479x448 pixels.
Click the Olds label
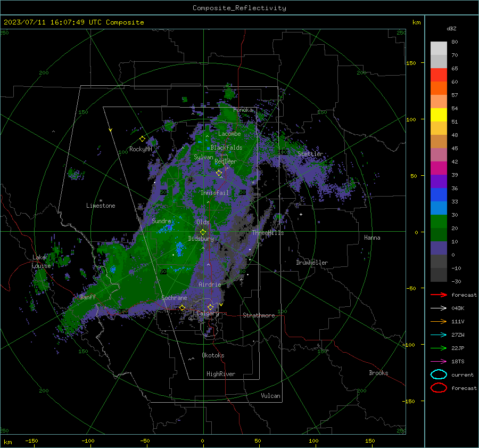tap(203, 222)
